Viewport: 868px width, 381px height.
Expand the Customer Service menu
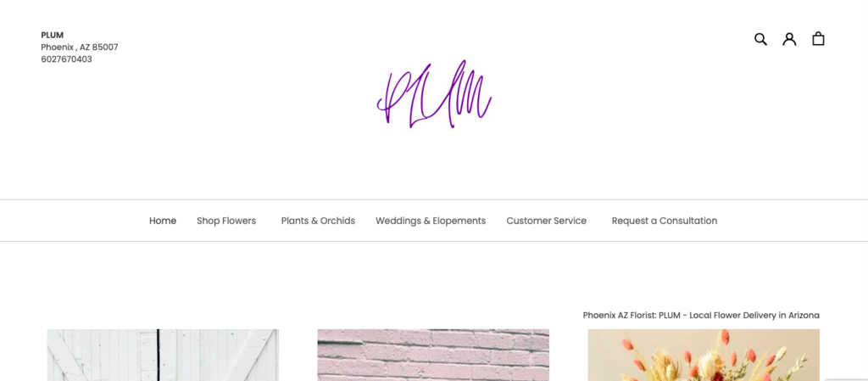tap(547, 221)
